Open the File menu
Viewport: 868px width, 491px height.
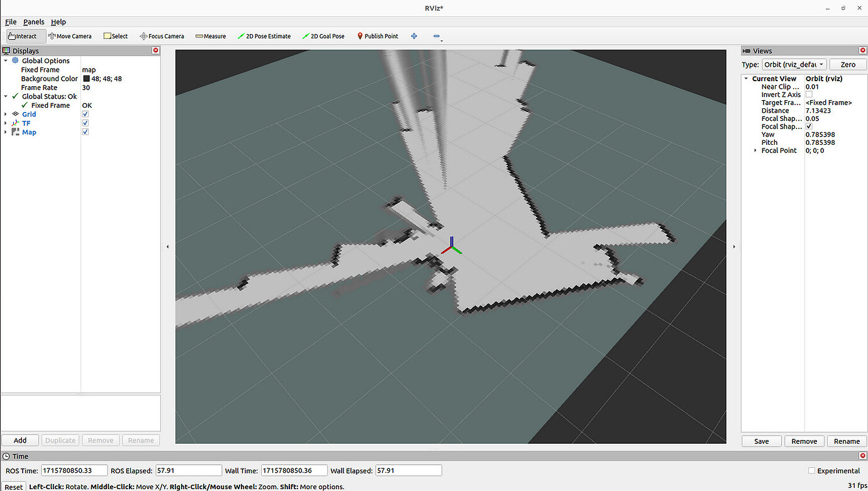(x=11, y=21)
